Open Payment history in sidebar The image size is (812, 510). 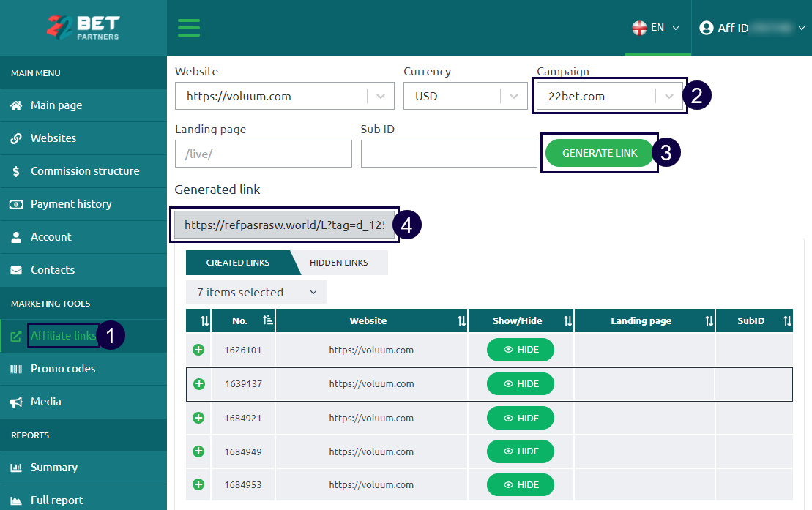71,204
